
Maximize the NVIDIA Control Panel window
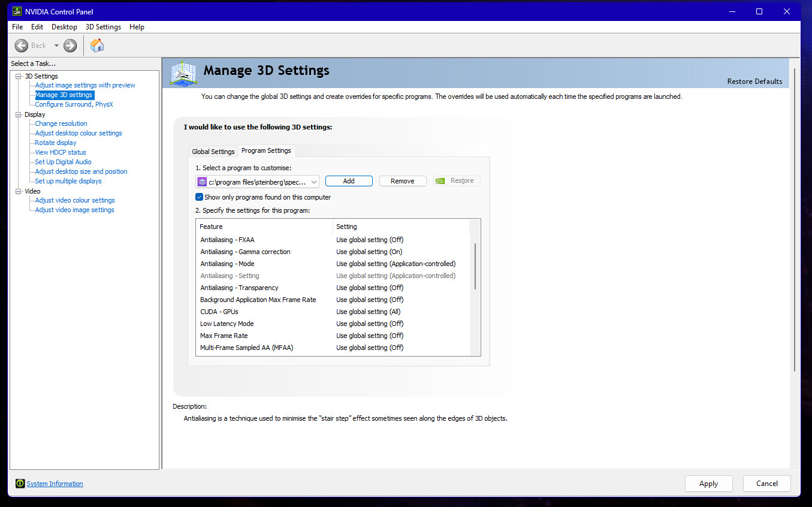(x=759, y=11)
